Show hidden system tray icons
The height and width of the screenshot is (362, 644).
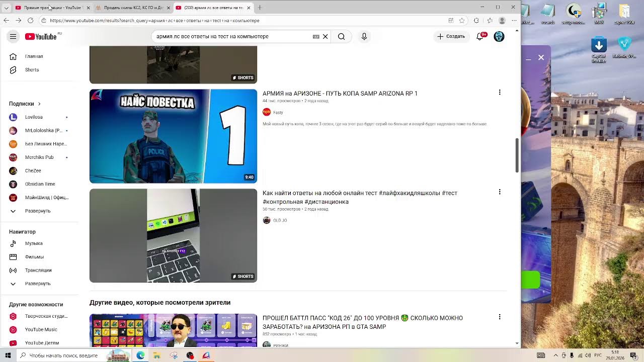point(555,355)
